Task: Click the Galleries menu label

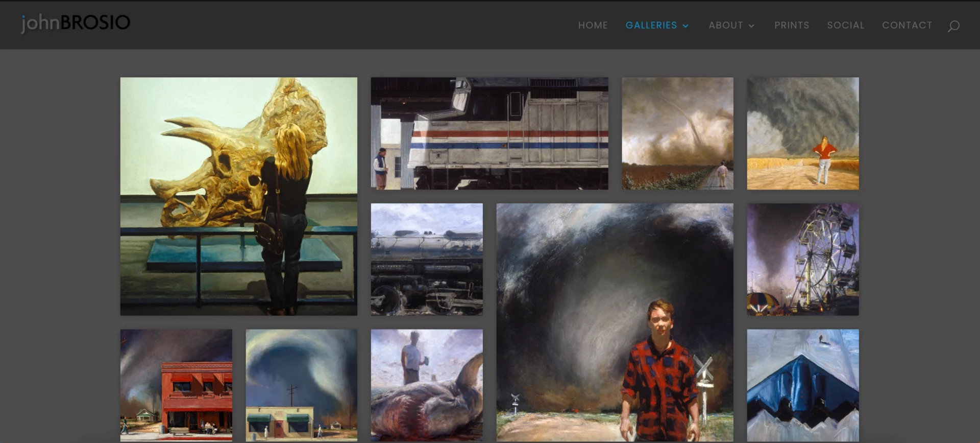Action: [651, 25]
